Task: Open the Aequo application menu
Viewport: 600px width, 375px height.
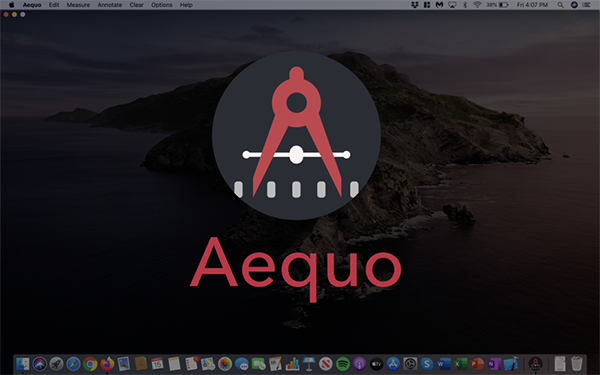Action: [x=32, y=5]
